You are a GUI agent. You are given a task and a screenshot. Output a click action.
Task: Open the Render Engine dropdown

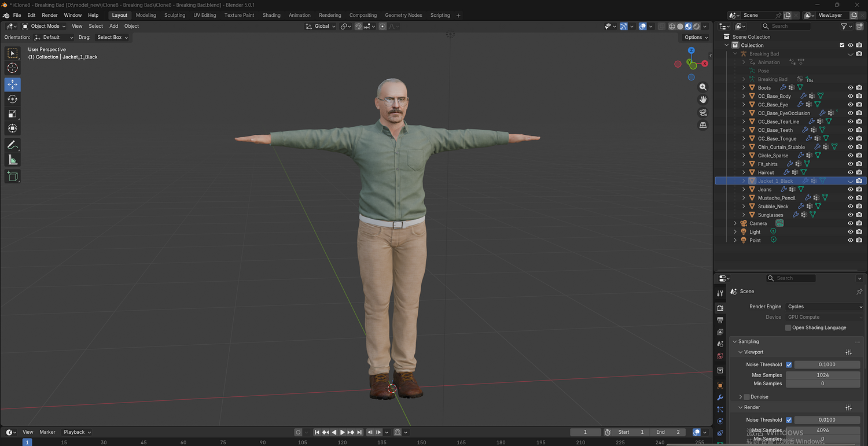click(x=823, y=307)
